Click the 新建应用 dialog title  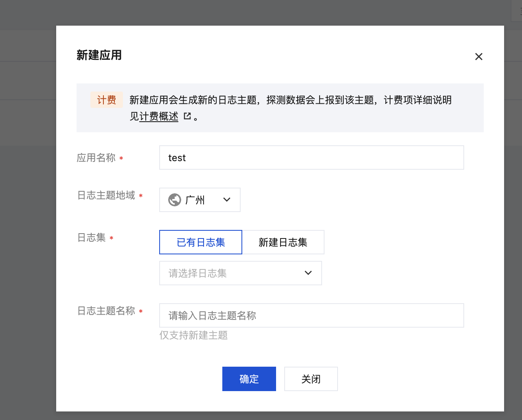[99, 55]
